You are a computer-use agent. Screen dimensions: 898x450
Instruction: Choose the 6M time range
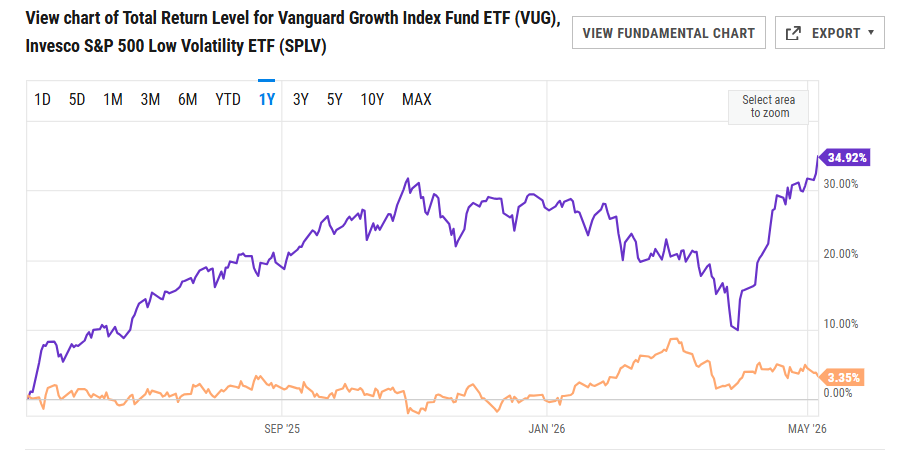tap(187, 100)
